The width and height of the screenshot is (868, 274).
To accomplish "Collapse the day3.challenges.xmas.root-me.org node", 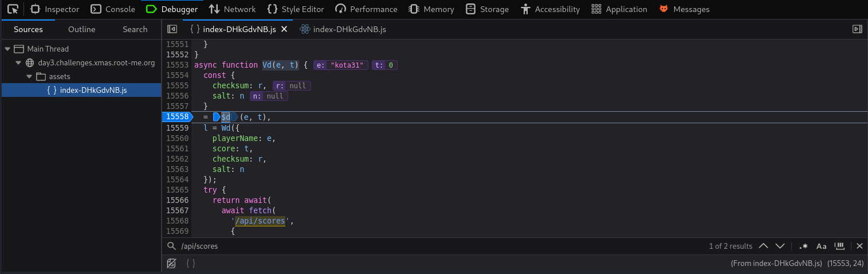I will [x=18, y=62].
